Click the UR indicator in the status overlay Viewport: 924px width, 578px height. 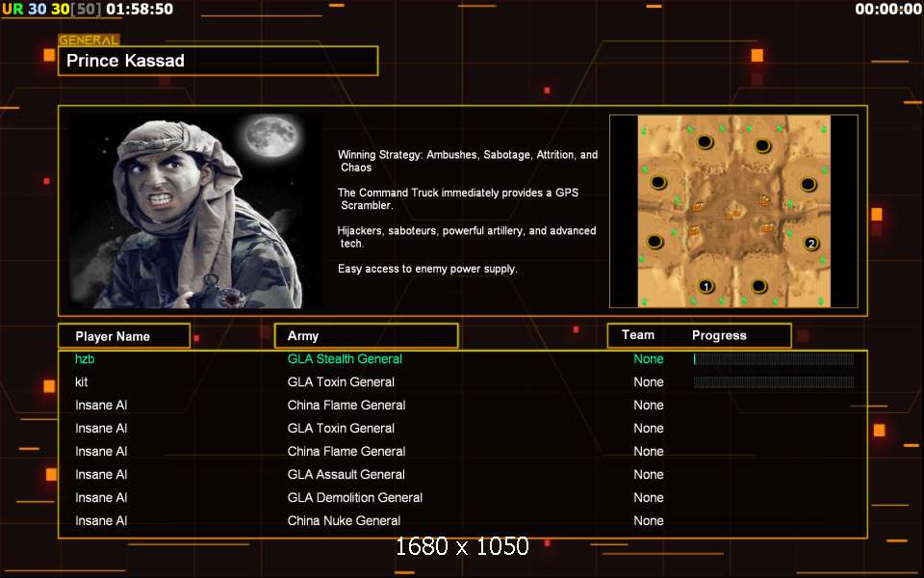tap(13, 9)
